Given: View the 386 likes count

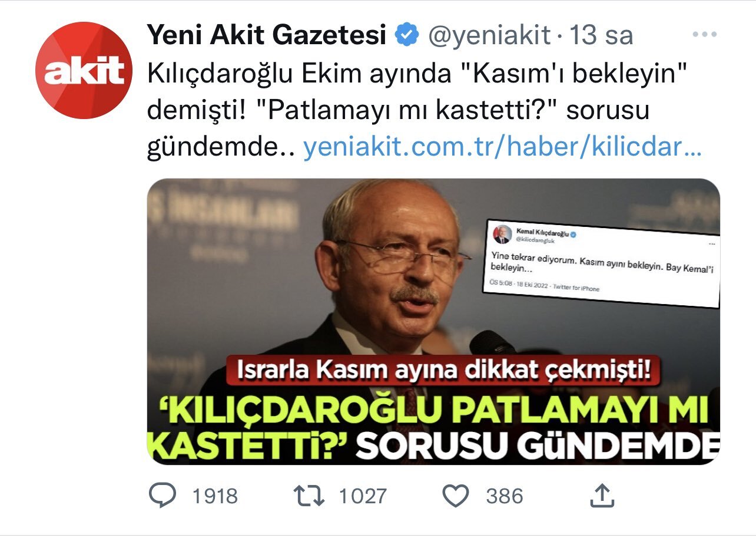Looking at the screenshot, I should pyautogui.click(x=505, y=496).
